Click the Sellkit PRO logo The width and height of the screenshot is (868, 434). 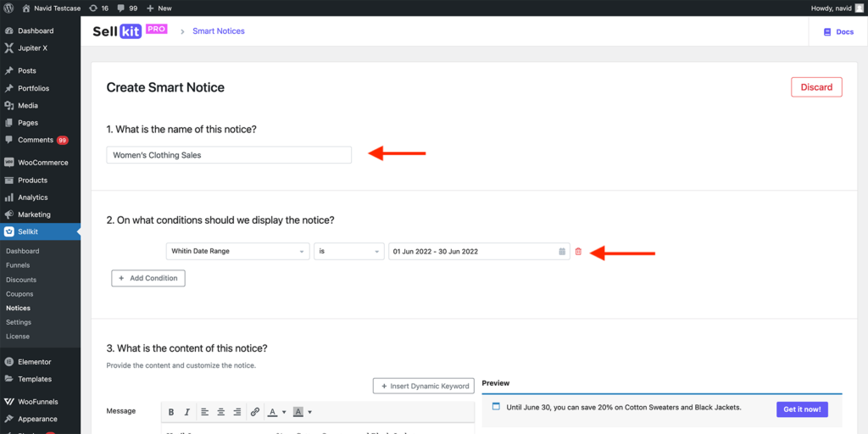pyautogui.click(x=130, y=31)
